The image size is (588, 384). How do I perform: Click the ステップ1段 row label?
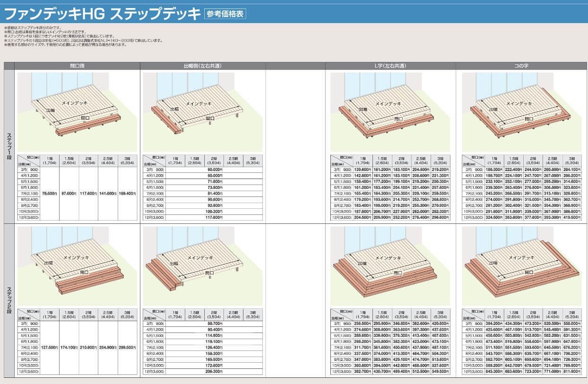pos(9,146)
